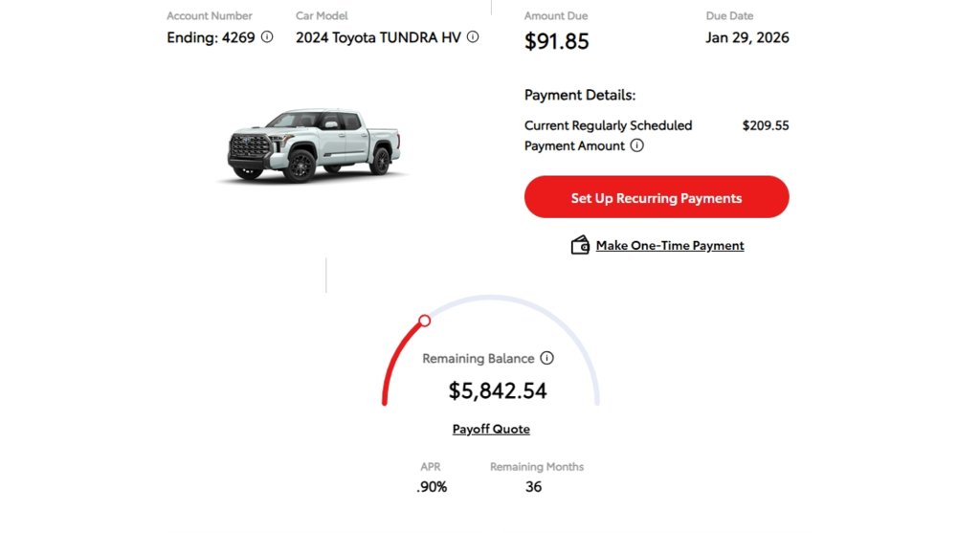980x533 pixels.
Task: Click the Payment Details heading
Action: coord(580,95)
